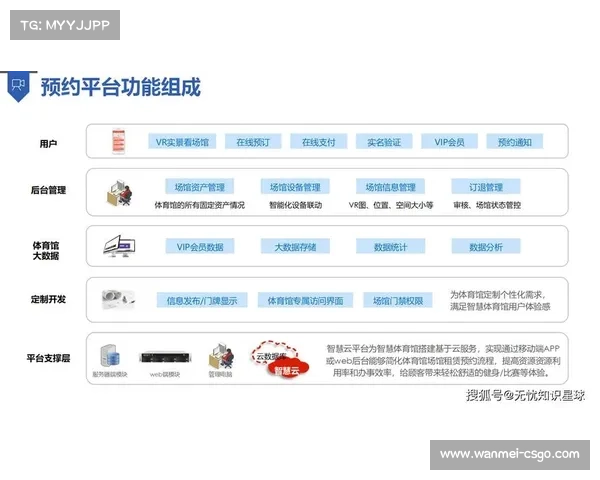Click the 场馆设备管理 box
Screen dimensions: 600x480
(x=295, y=187)
